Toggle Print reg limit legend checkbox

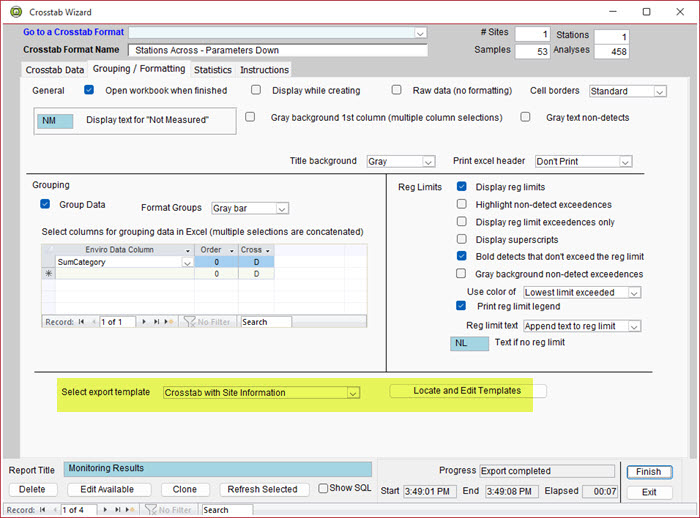click(461, 306)
